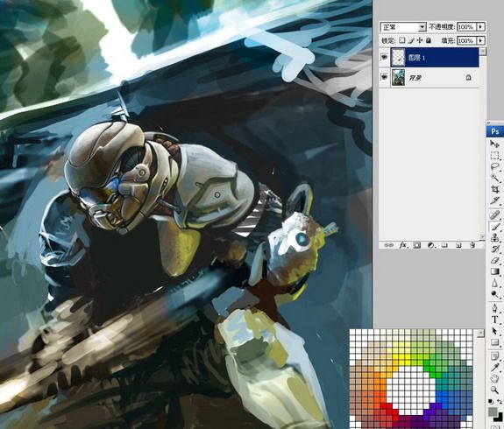Screen dimensions: 504x429
Task: Select the Lasso tool
Action: coord(494,166)
